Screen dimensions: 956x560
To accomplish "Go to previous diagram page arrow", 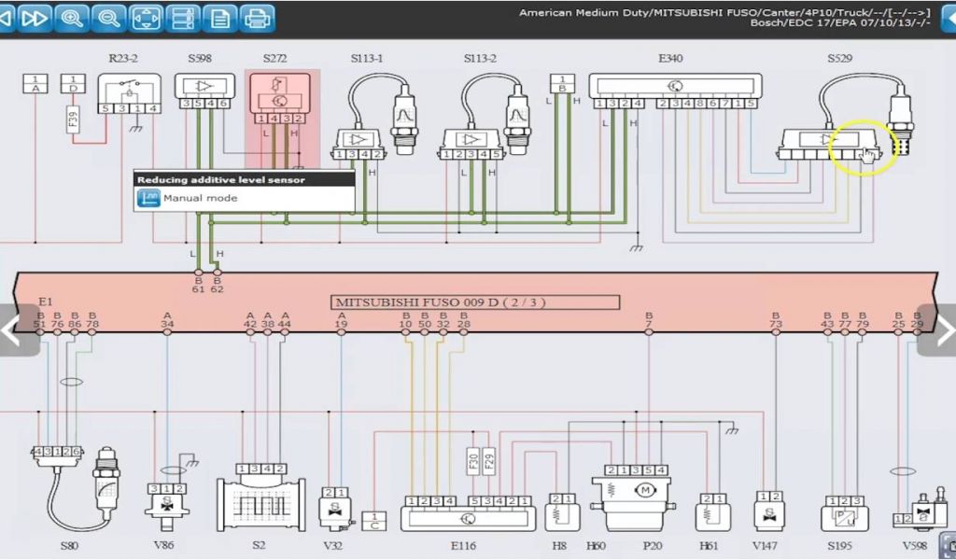I will 13,329.
